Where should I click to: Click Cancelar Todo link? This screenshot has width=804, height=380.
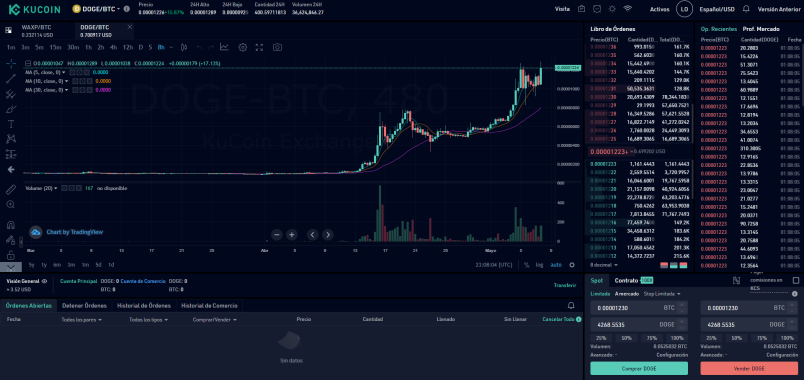(558, 319)
